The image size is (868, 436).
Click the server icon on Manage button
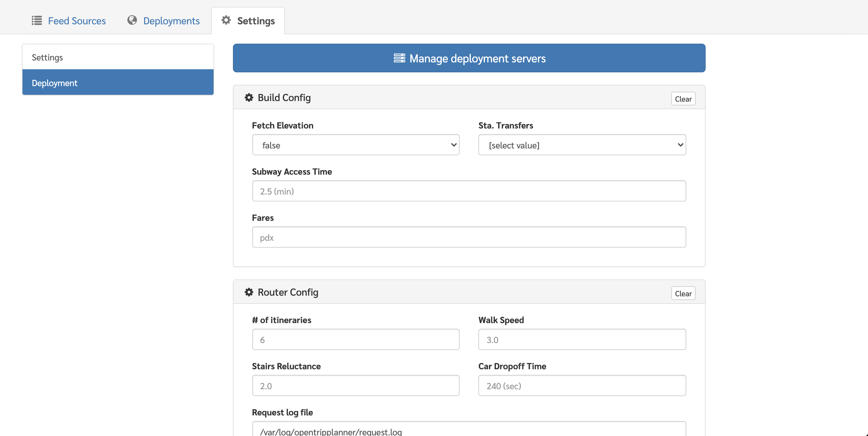(x=399, y=58)
